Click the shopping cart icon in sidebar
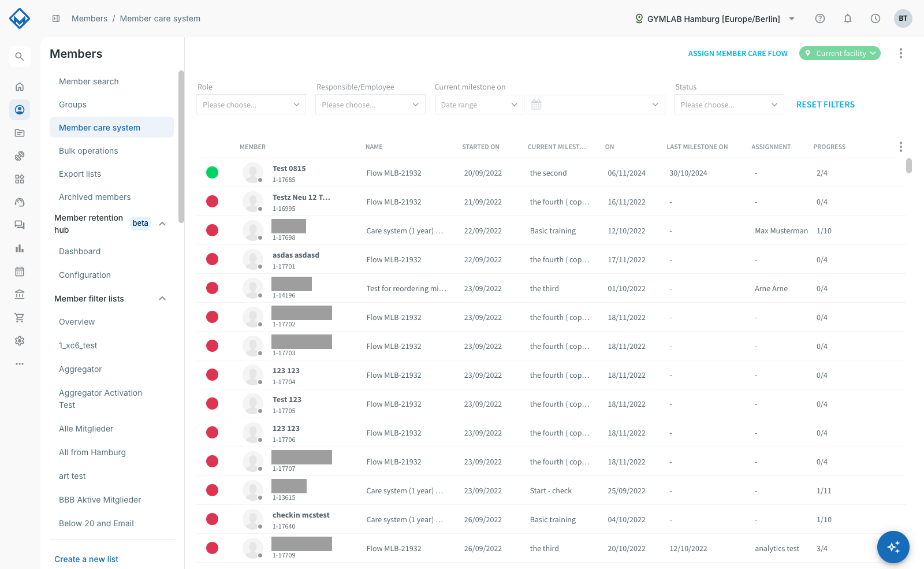Viewport: 924px width, 569px height. [20, 318]
